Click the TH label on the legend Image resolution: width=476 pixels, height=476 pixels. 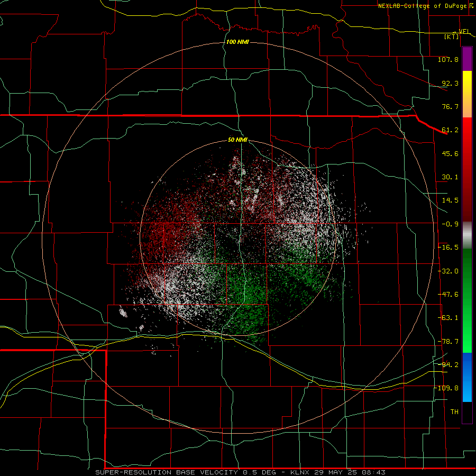coord(454,411)
